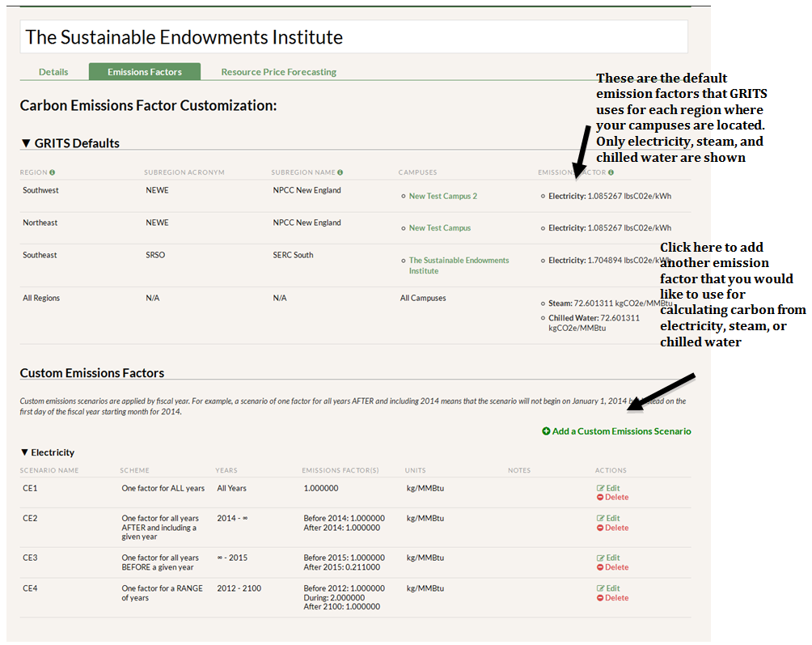This screenshot has height=645, width=812.
Task: Click the Emission Factor info icon
Action: [611, 172]
